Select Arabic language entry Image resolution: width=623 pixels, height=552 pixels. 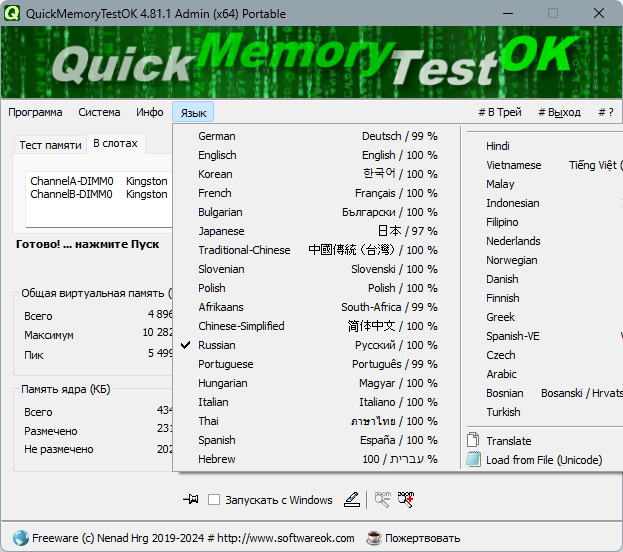[544, 374]
